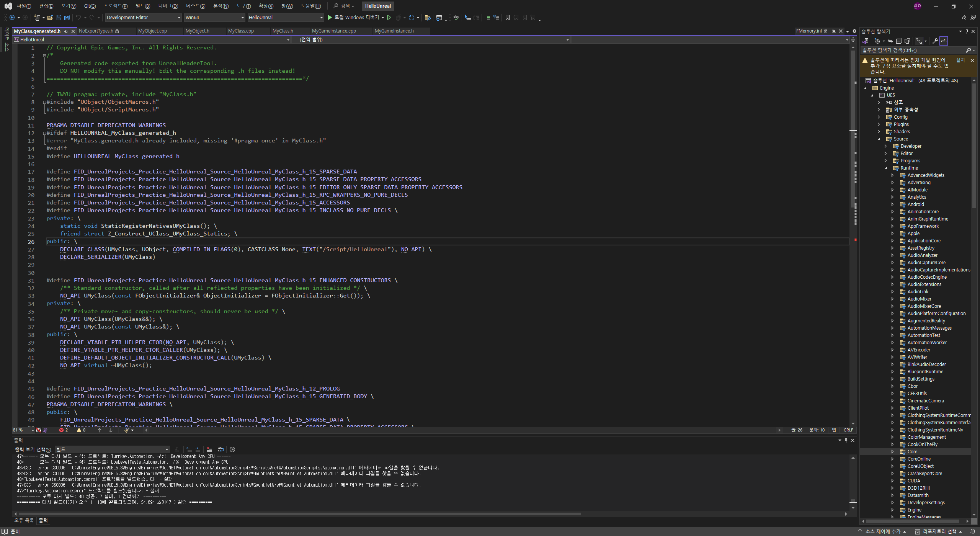
Task: Collapse all in Solution Explorer toolbar
Action: pos(899,41)
